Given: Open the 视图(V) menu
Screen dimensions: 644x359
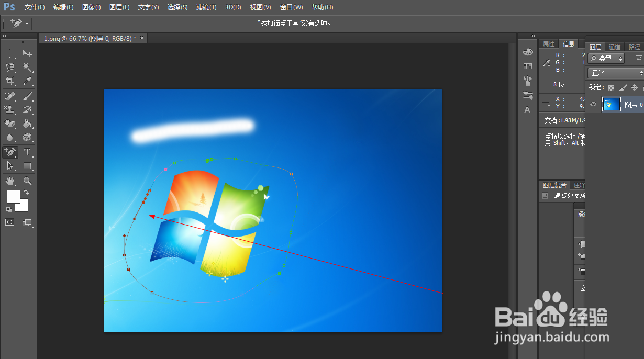Looking at the screenshot, I should tap(260, 7).
